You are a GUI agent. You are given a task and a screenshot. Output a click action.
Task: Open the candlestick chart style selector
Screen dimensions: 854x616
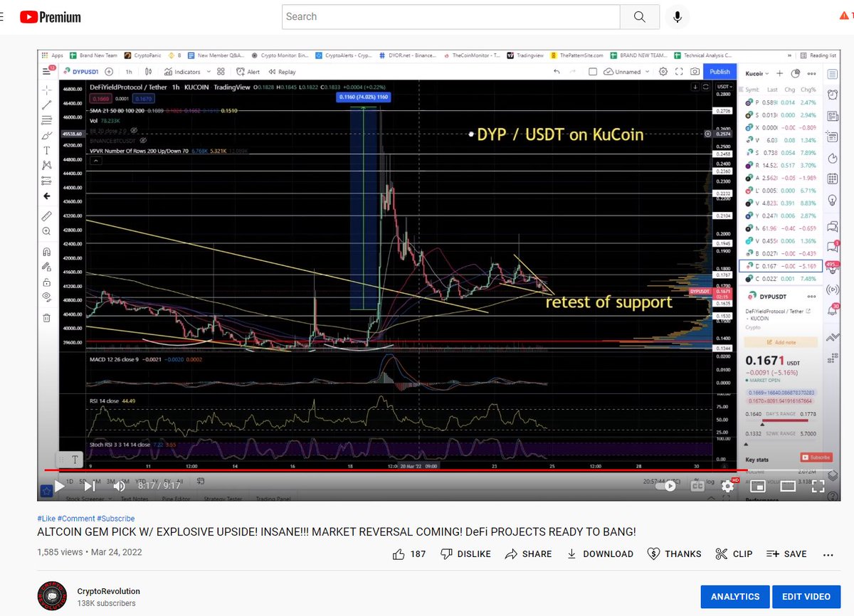(x=149, y=72)
